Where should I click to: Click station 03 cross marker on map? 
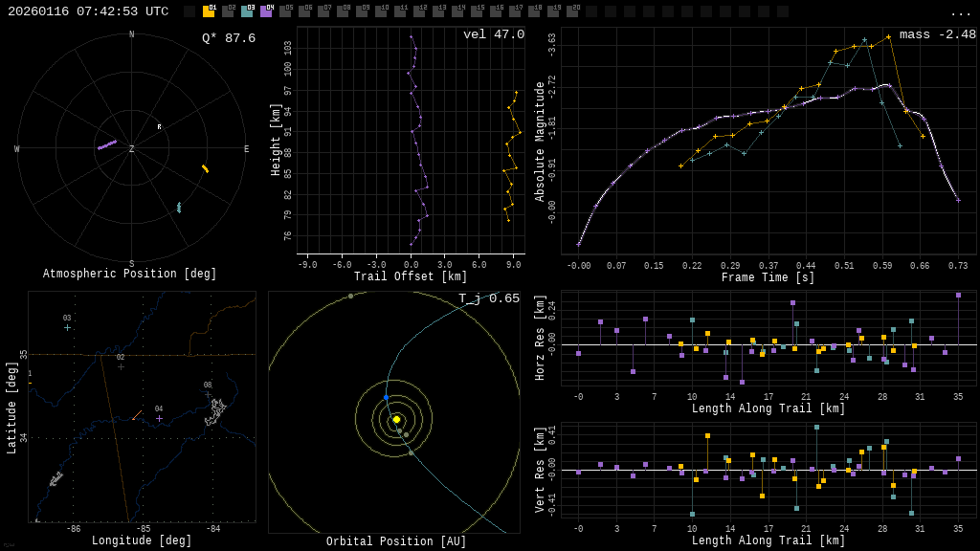click(x=67, y=327)
